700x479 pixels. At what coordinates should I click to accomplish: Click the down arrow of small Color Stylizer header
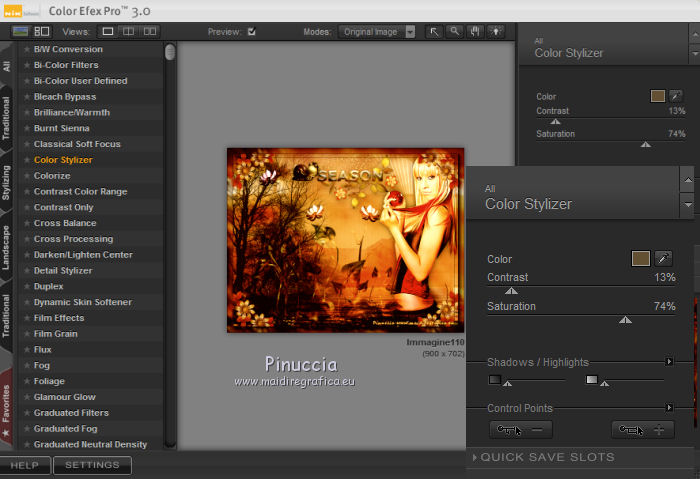[694, 54]
